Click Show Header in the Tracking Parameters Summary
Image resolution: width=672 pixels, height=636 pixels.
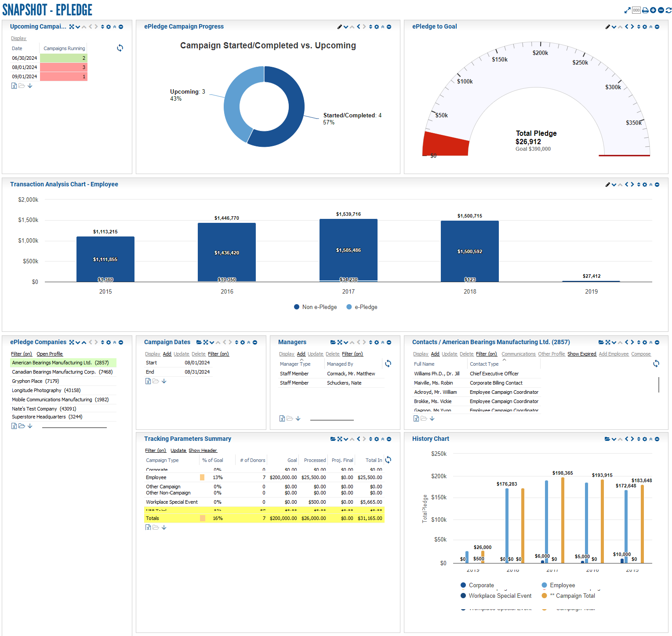(x=203, y=450)
